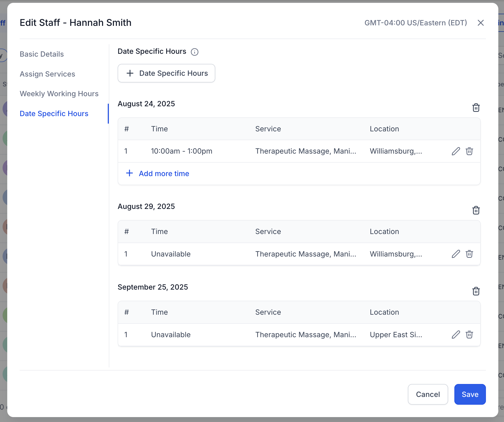Image resolution: width=504 pixels, height=422 pixels.
Task: Select the Date Specific Hours sidebar tab
Action: tap(54, 114)
